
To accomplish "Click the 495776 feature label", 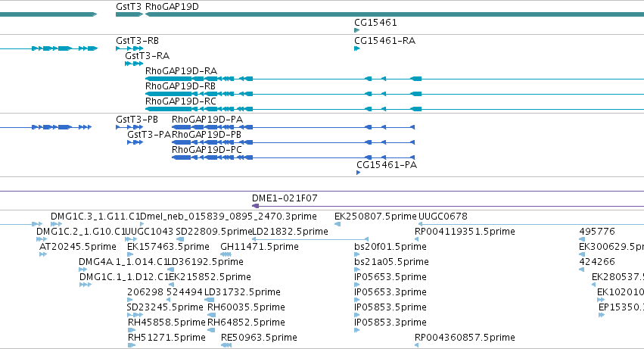I will point(597,232).
